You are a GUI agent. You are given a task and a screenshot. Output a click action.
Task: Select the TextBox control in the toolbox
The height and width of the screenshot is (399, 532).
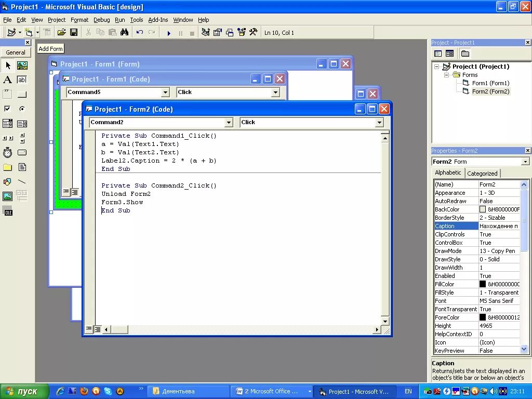click(22, 79)
